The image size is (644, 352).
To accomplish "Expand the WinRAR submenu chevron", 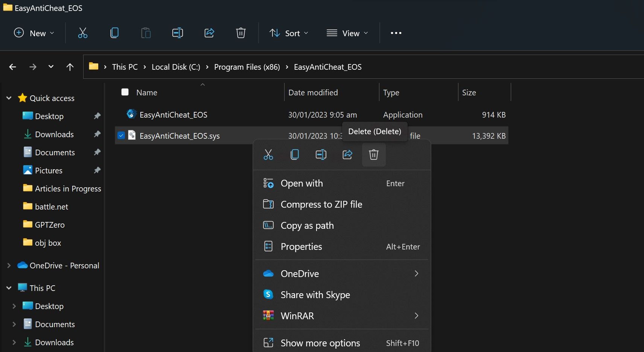I will pos(416,316).
